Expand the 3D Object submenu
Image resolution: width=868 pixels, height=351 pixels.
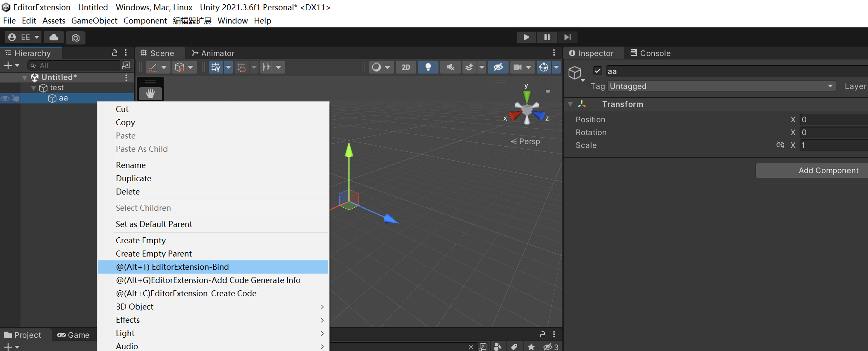[213, 307]
